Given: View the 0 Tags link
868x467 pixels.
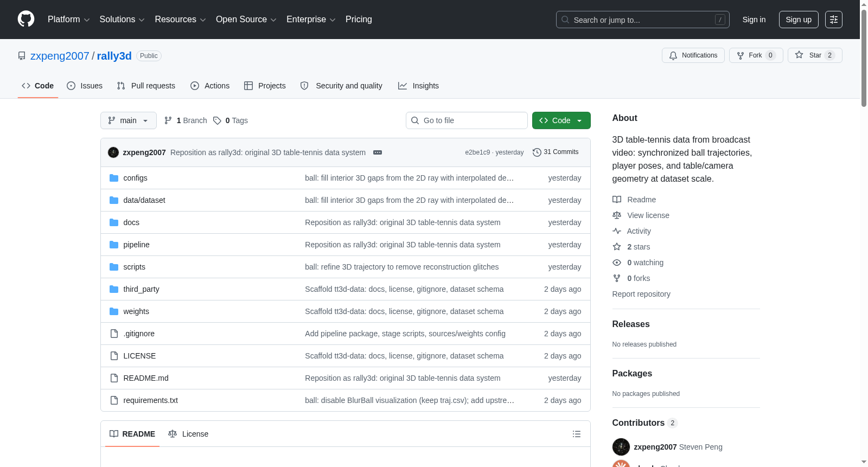Looking at the screenshot, I should 231,120.
